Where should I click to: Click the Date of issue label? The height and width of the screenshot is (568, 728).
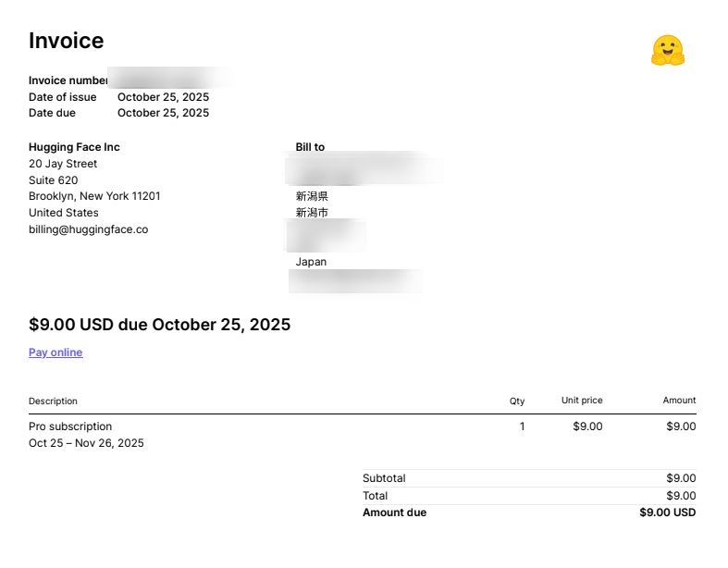coord(62,97)
